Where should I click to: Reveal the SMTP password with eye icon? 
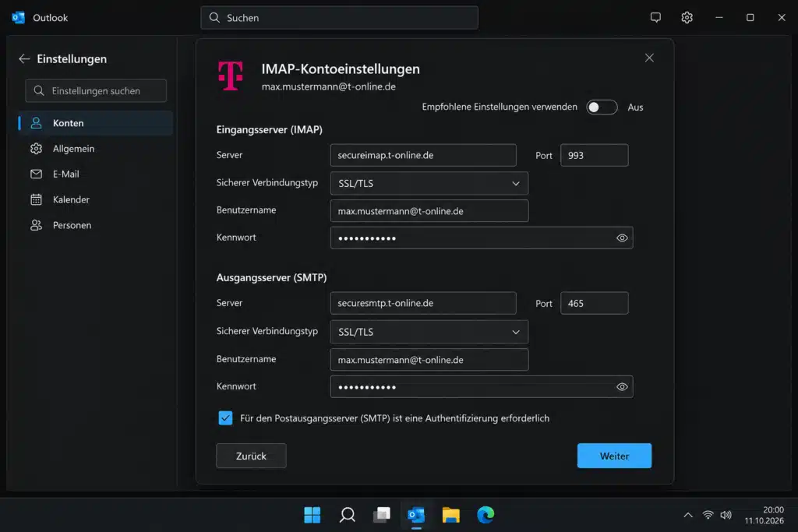coord(622,386)
